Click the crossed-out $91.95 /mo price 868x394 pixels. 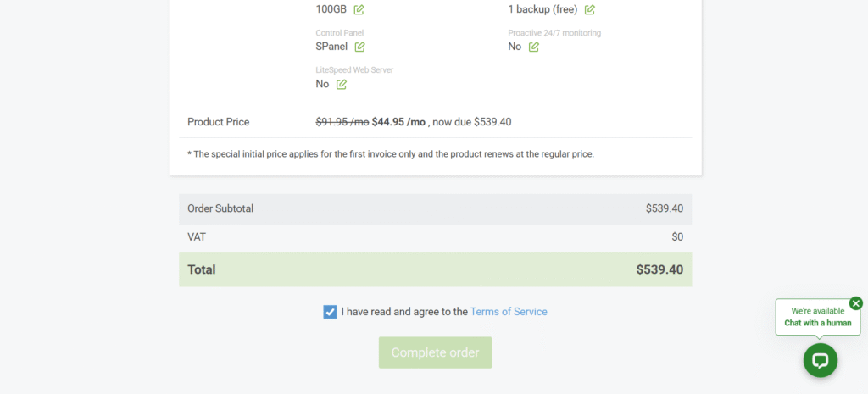click(x=342, y=122)
